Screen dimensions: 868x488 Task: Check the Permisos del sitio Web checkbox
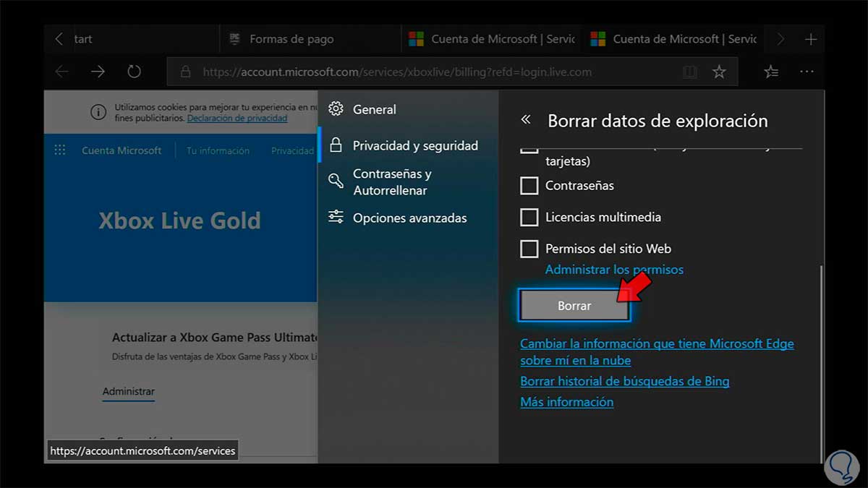coord(529,249)
